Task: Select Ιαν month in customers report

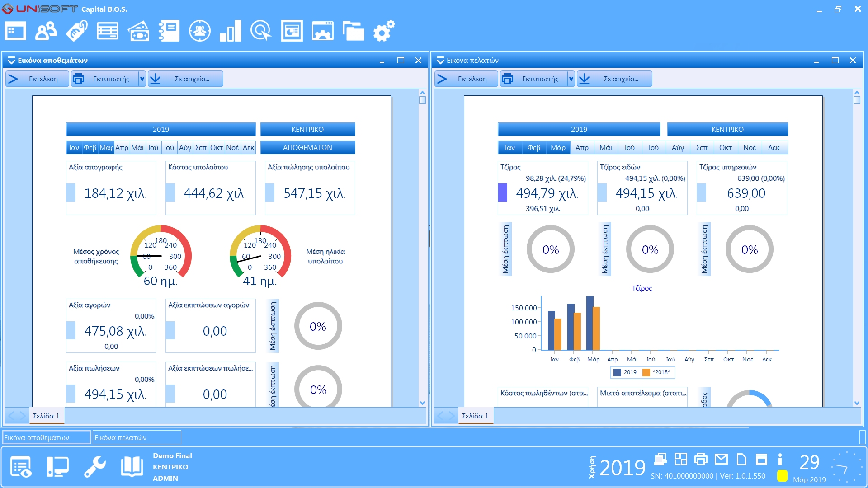Action: tap(509, 147)
